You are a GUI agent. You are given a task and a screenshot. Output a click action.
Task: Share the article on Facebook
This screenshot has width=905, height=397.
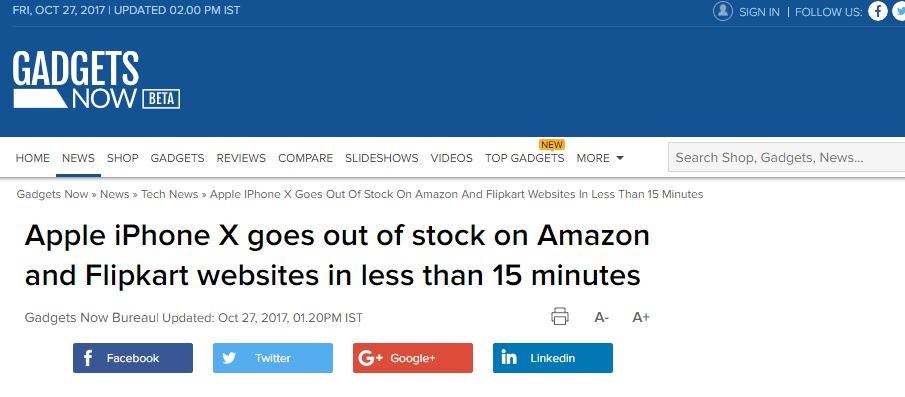(x=133, y=358)
